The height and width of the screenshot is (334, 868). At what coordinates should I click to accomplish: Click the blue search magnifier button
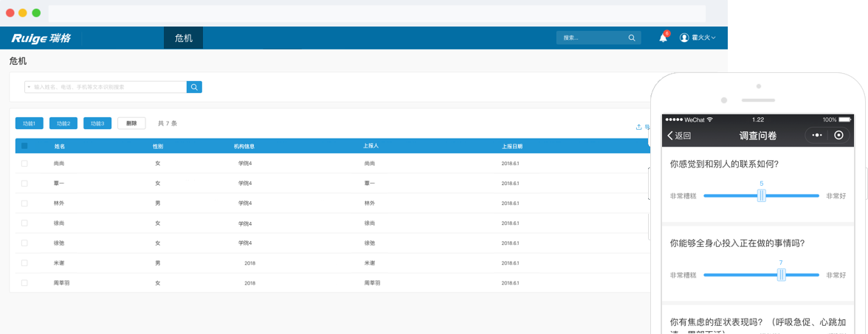[194, 87]
